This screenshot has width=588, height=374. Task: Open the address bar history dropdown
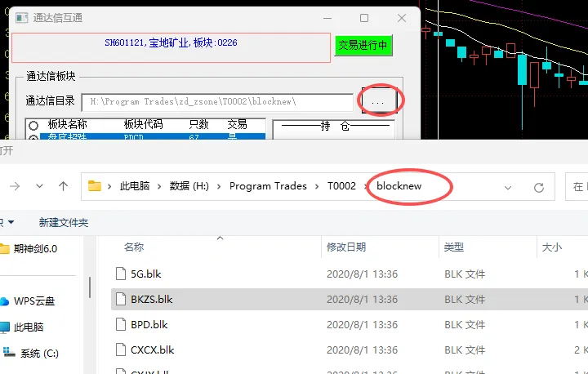tap(508, 188)
